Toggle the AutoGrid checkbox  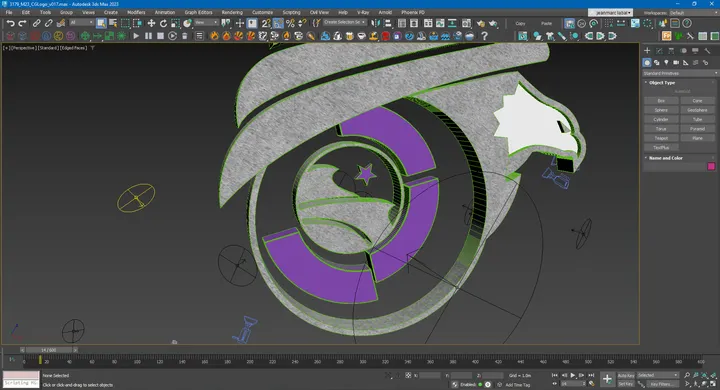coord(682,91)
